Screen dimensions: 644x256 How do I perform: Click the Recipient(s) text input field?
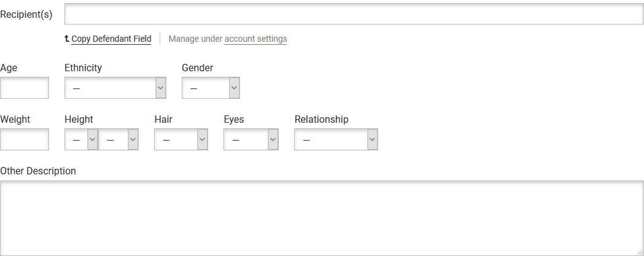[354, 14]
